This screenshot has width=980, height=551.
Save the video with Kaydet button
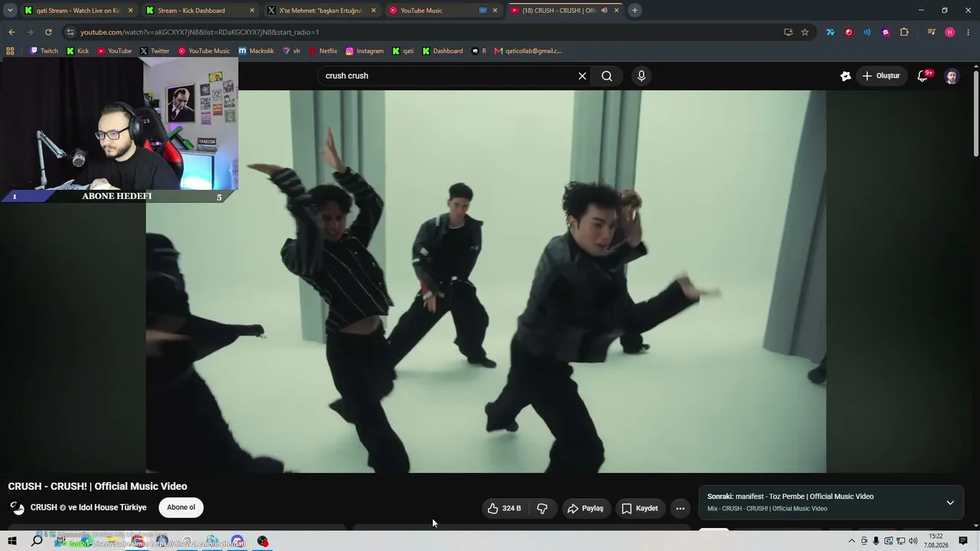pos(639,508)
